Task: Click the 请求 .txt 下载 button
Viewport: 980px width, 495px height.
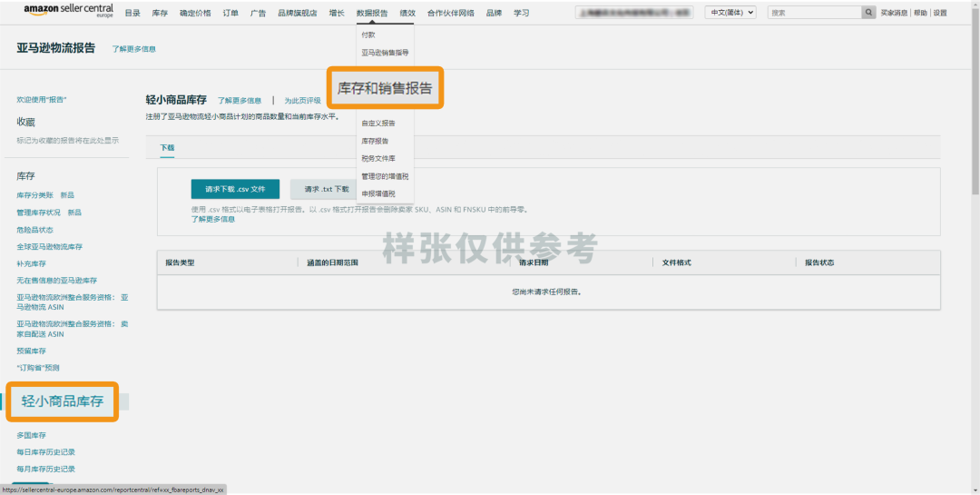Action: click(327, 189)
